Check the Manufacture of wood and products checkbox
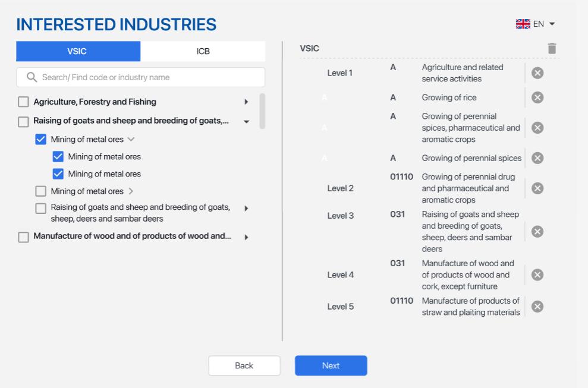This screenshot has width=588, height=388. click(x=24, y=237)
